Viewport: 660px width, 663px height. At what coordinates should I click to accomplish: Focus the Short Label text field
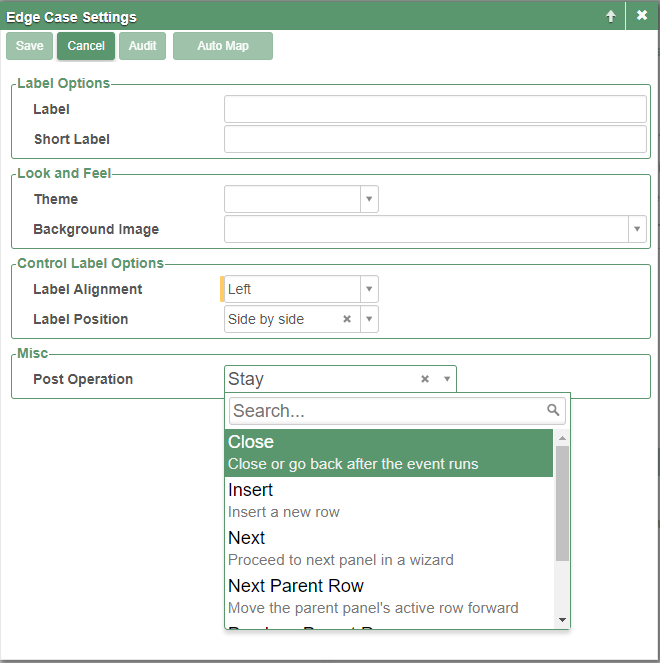[435, 139]
